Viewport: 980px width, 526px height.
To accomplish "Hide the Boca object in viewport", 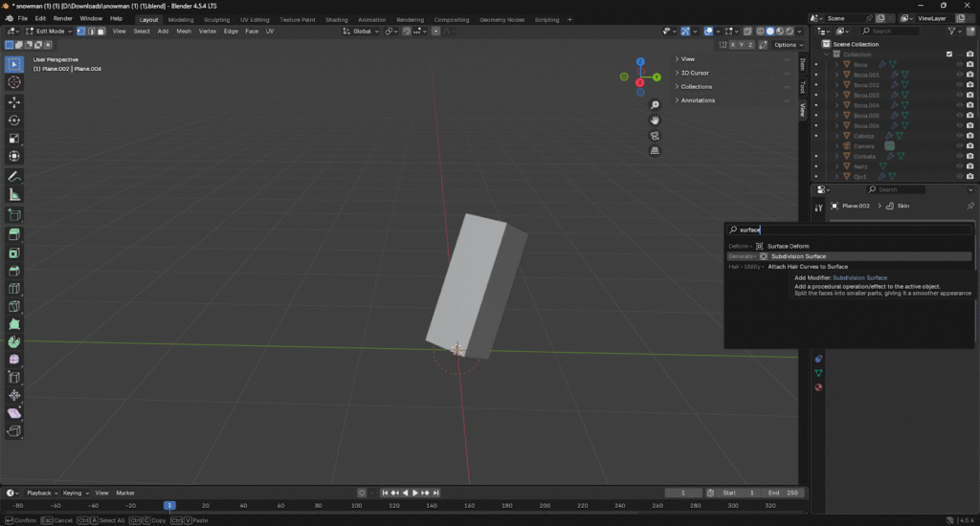I will (959, 64).
